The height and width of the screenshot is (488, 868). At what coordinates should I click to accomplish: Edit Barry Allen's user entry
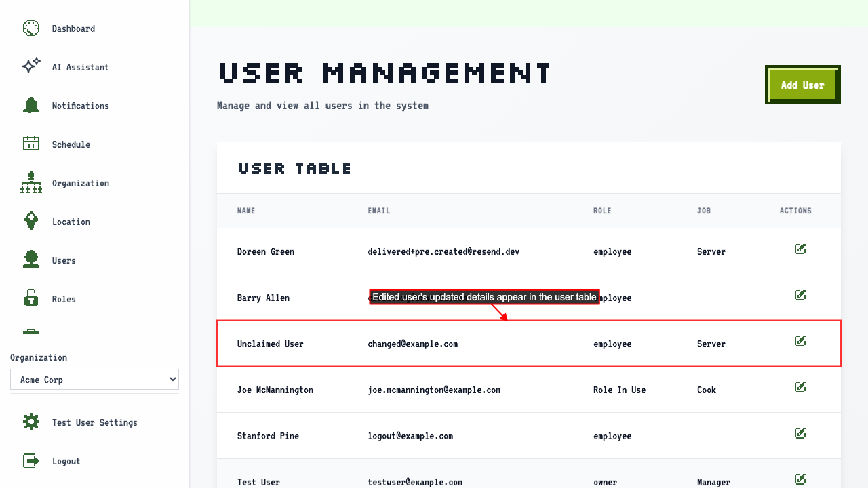click(801, 295)
